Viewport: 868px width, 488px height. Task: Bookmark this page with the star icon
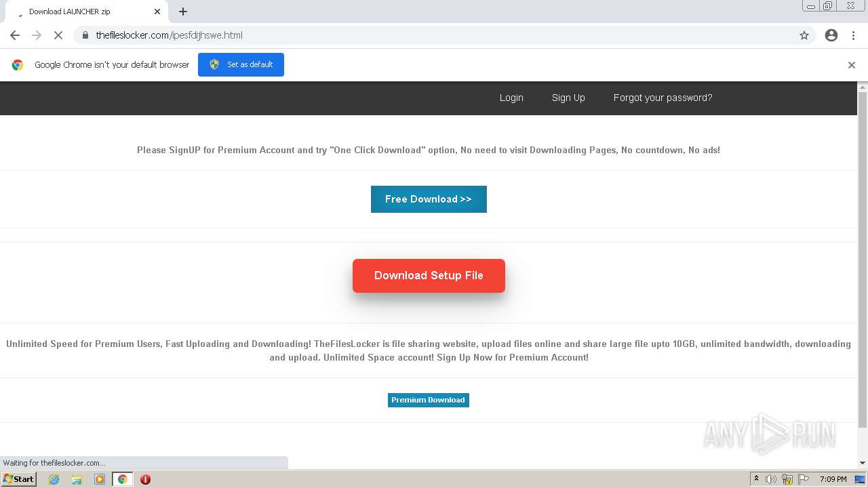point(804,35)
